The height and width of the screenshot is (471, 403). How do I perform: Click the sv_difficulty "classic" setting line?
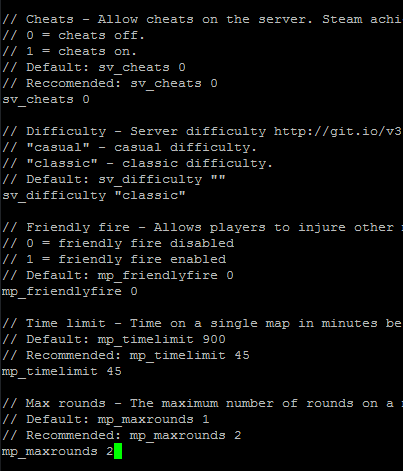click(94, 195)
